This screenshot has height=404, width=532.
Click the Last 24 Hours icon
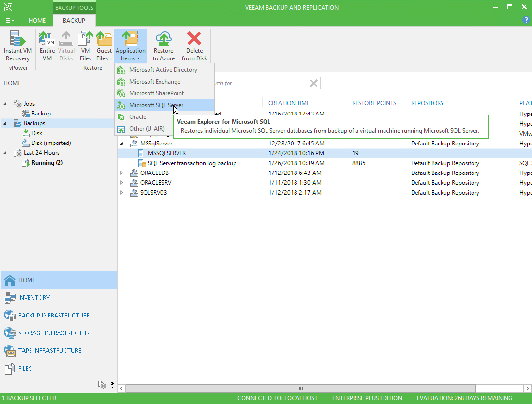[17, 153]
